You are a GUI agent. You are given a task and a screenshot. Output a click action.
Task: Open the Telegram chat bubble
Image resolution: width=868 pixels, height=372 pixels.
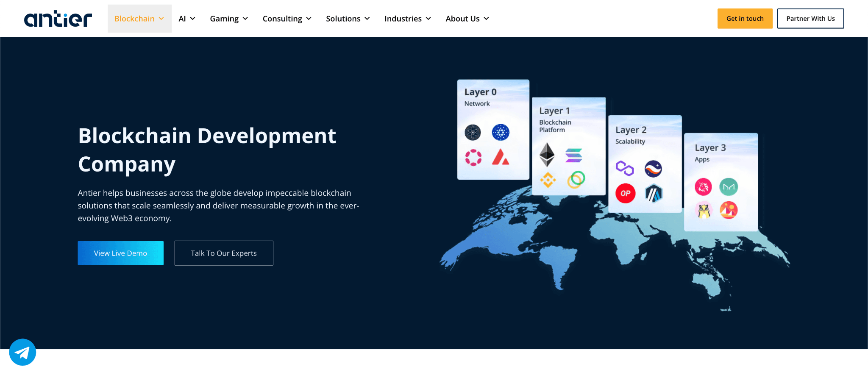22,352
